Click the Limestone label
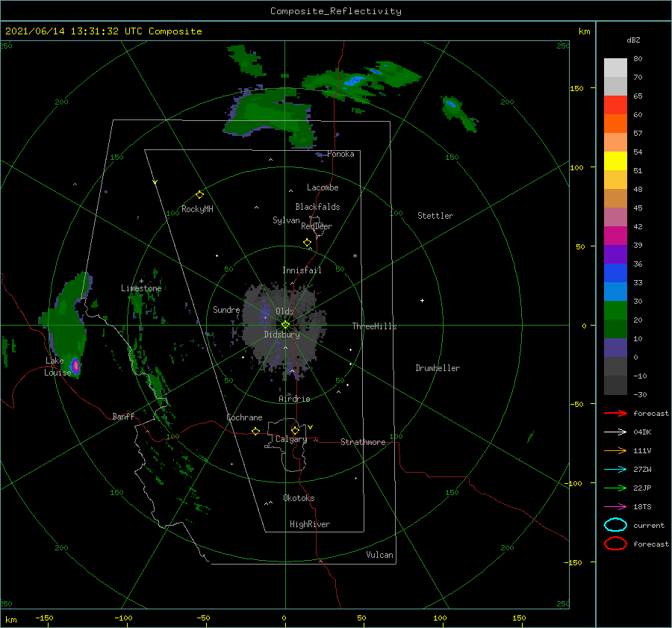This screenshot has height=628, width=672. coord(141,288)
